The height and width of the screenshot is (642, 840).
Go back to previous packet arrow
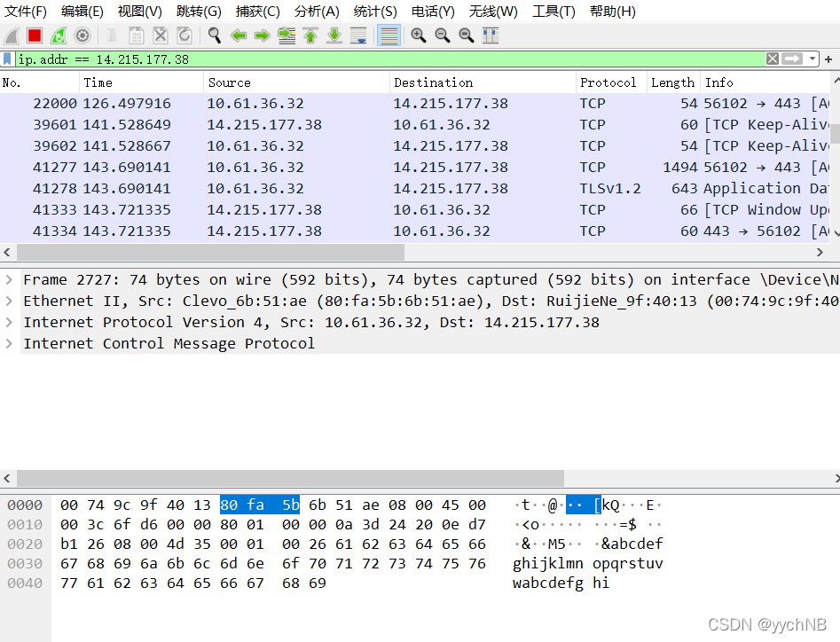tap(239, 35)
